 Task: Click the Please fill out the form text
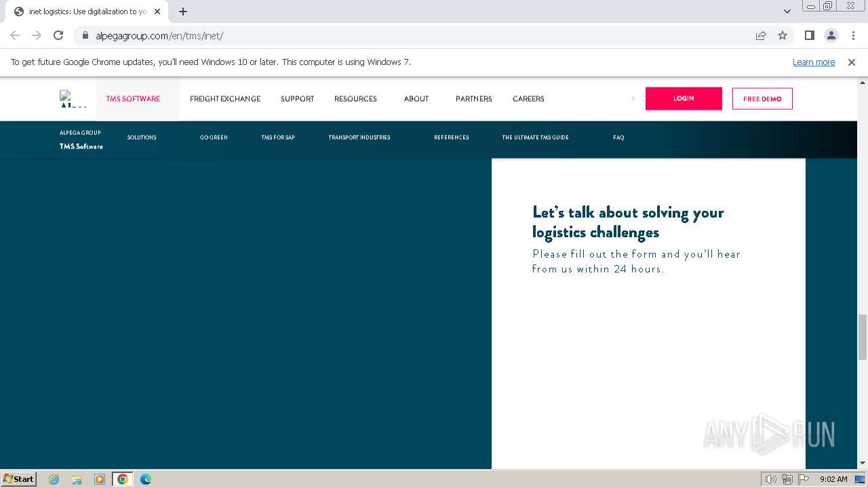(x=636, y=262)
